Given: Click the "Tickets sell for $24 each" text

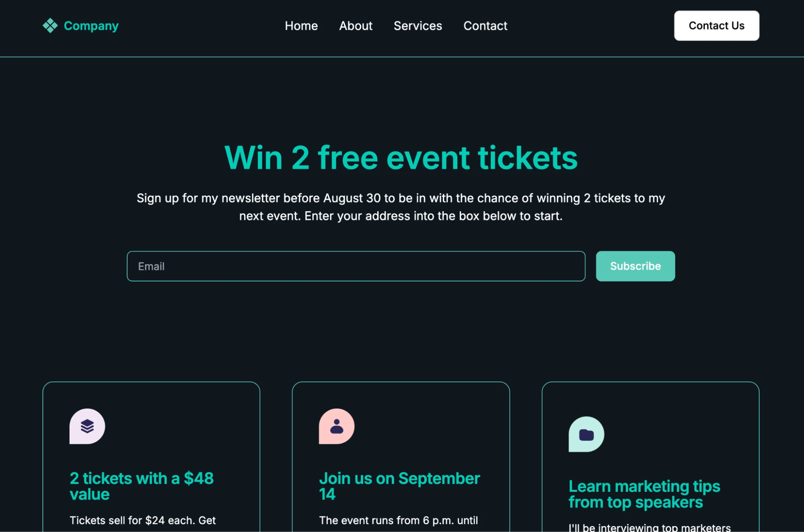Looking at the screenshot, I should pyautogui.click(x=143, y=520).
